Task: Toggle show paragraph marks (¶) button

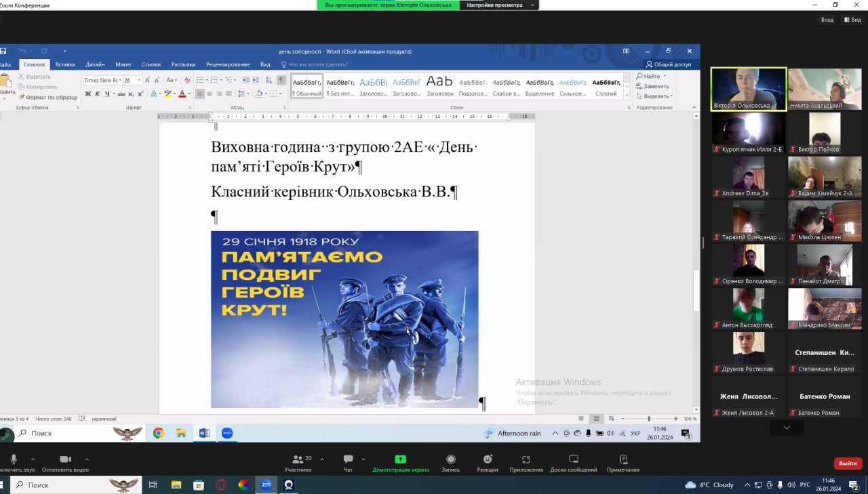Action: (281, 80)
